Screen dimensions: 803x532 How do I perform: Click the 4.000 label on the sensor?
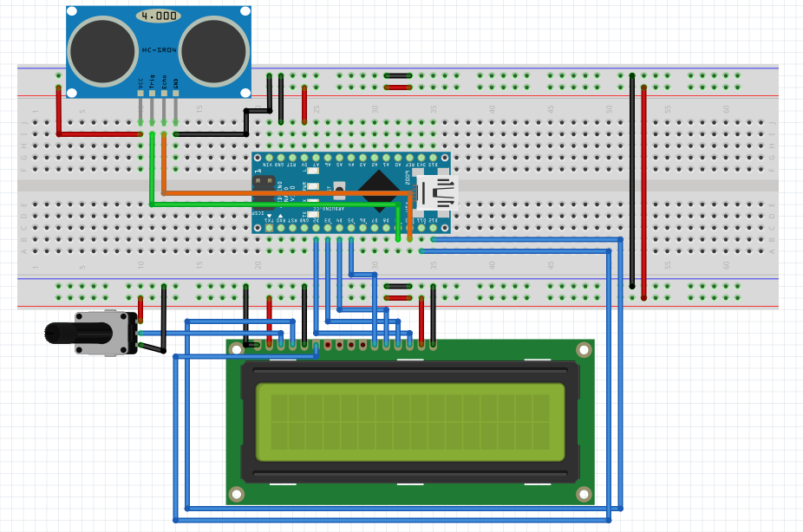point(158,15)
